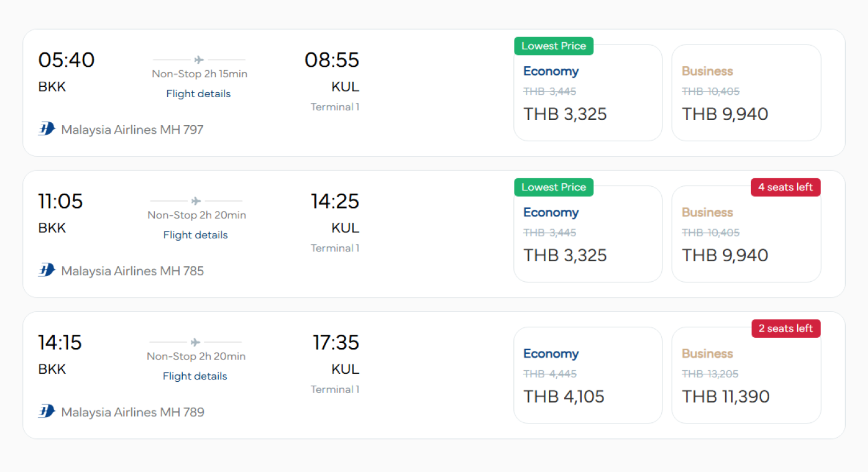Click the 2 seats left badge
Screen dimensions: 868x472
point(785,329)
